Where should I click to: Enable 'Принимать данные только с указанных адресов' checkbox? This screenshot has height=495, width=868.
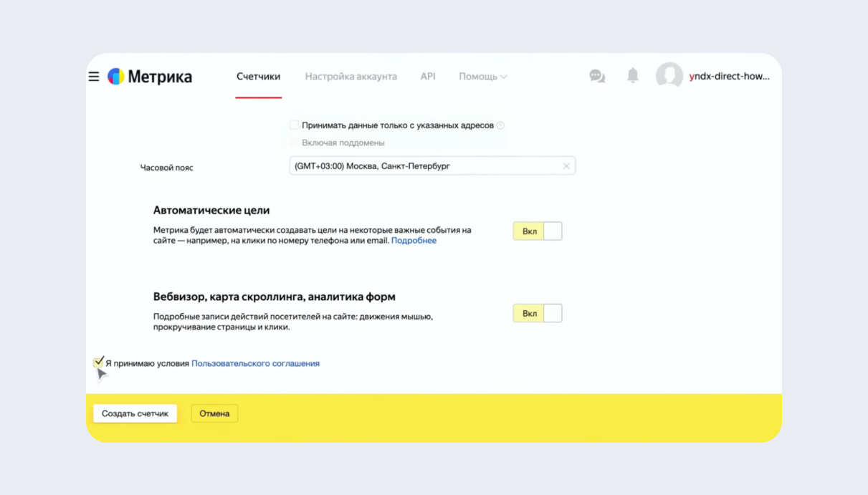pos(294,125)
